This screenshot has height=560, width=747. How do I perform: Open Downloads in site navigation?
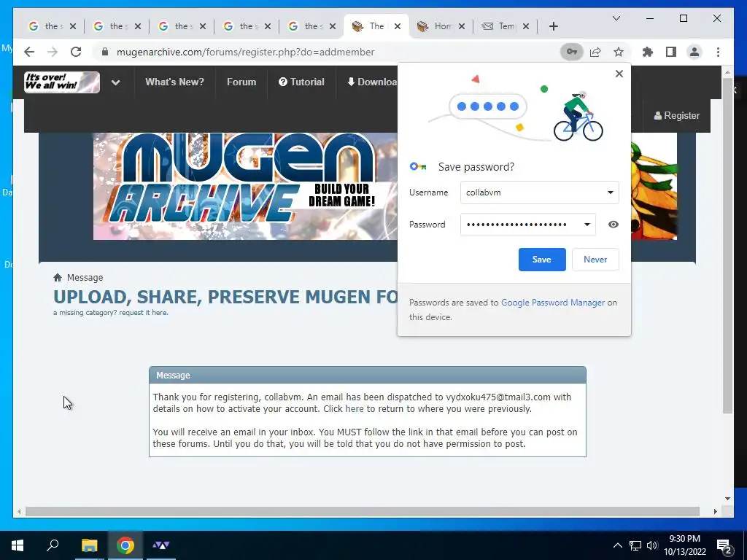click(372, 82)
